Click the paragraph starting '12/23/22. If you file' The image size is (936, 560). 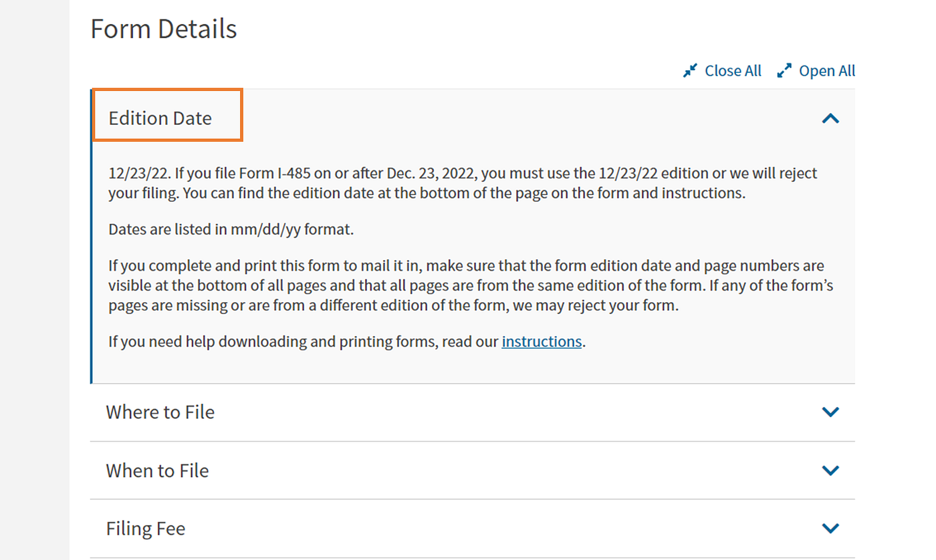pos(463,183)
